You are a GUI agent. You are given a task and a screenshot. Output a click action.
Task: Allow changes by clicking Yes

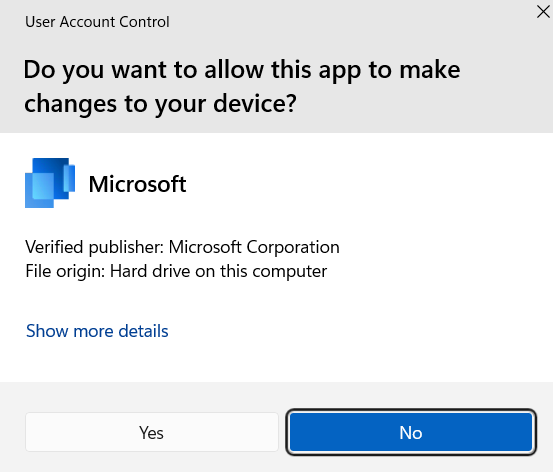point(152,432)
